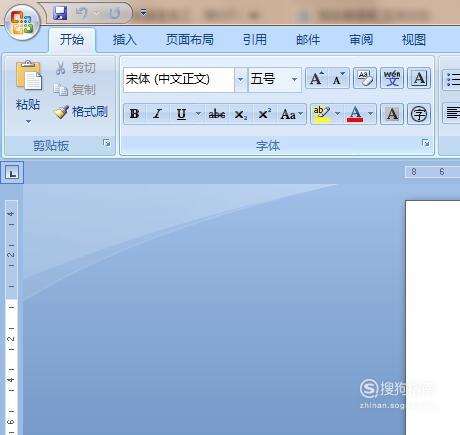Screen dimensions: 460x435
Task: Toggle superscript formatting
Action: [264, 114]
